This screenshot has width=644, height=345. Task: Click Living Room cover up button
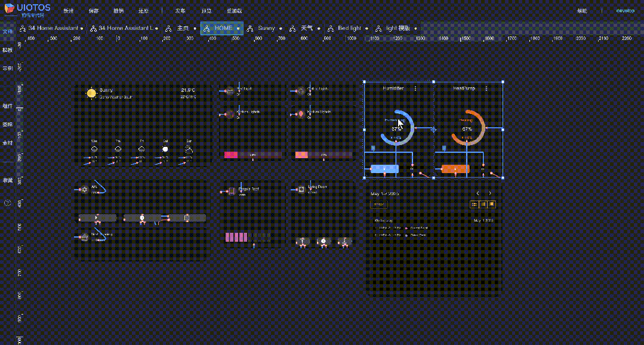pos(303,241)
